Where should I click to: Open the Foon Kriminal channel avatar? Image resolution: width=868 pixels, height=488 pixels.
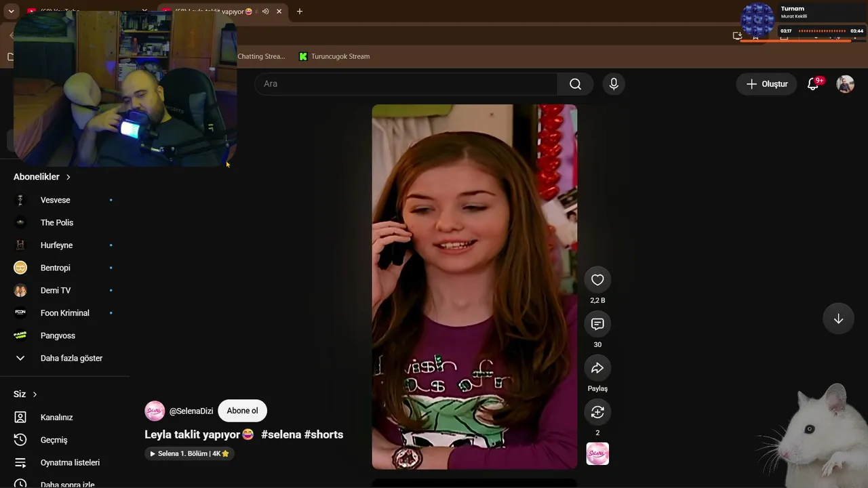(20, 313)
